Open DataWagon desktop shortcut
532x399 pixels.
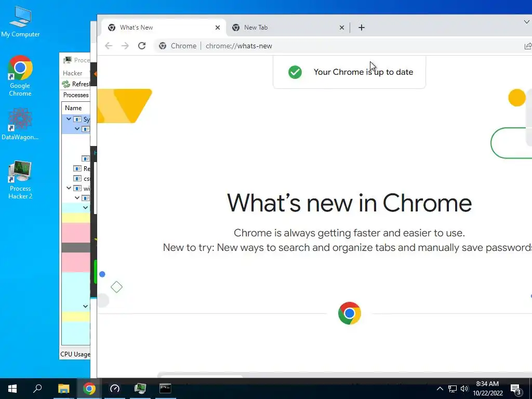(x=20, y=124)
